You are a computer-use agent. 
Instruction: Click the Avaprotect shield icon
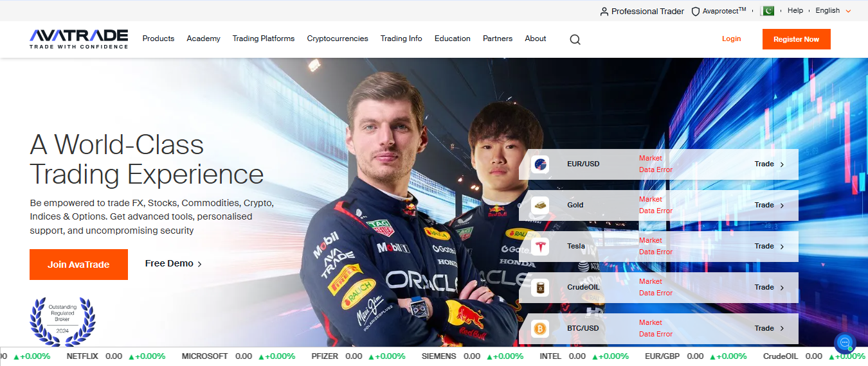point(696,12)
